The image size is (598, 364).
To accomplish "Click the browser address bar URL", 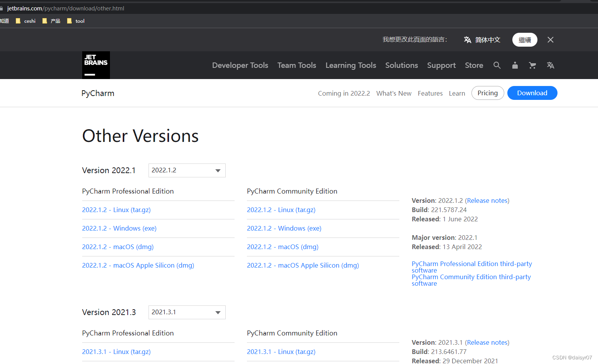I will 66,8.
